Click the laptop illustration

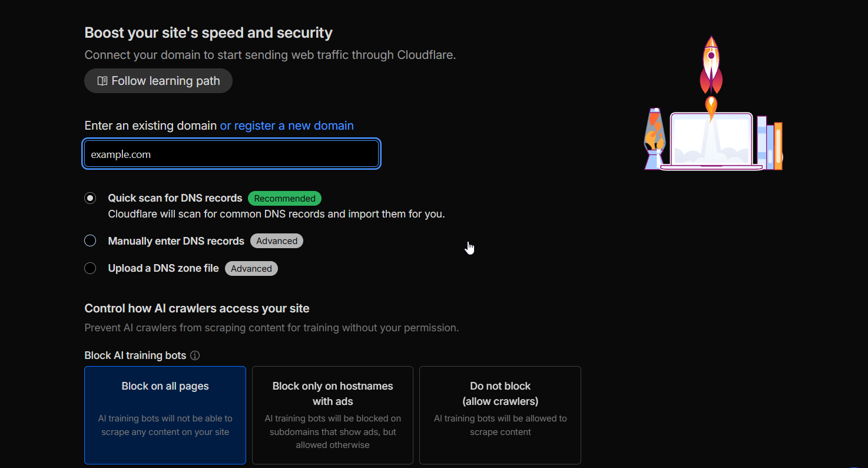click(711, 142)
